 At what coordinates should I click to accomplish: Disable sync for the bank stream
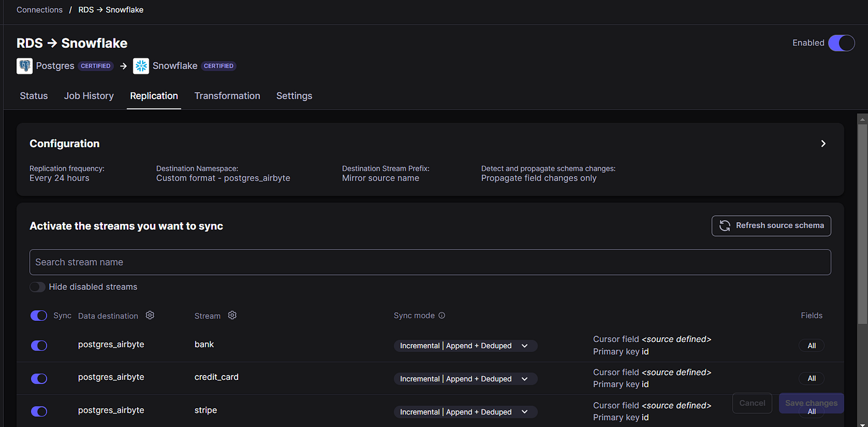coord(39,346)
